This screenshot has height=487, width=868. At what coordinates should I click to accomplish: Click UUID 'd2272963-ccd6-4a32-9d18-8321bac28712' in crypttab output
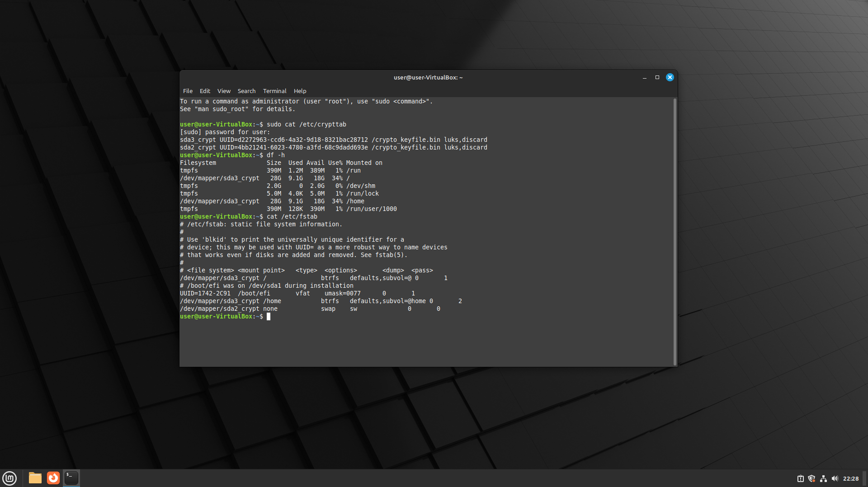tap(303, 140)
